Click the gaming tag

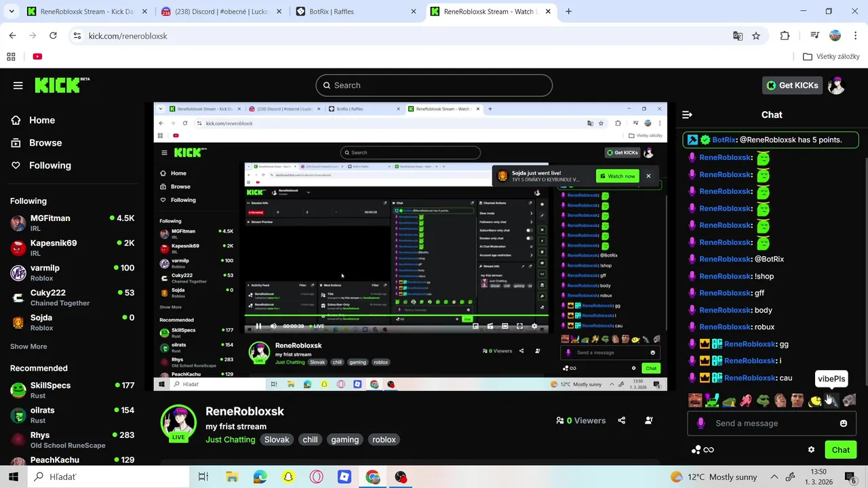344,440
